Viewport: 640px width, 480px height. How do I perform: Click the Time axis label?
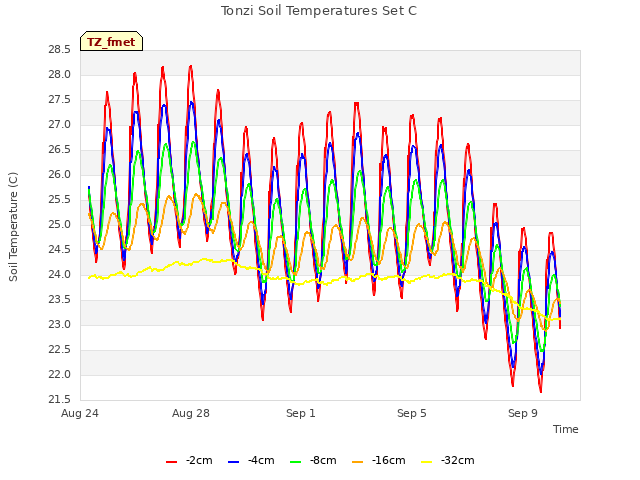[x=566, y=429]
